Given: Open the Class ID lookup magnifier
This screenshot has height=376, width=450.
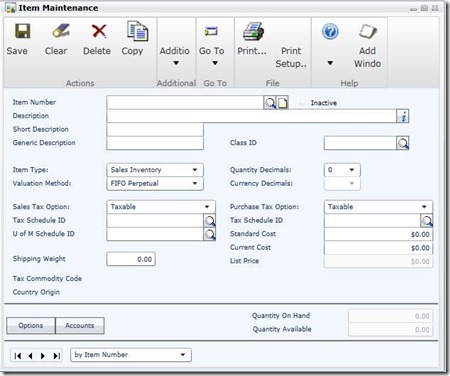Looking at the screenshot, I should pyautogui.click(x=403, y=143).
